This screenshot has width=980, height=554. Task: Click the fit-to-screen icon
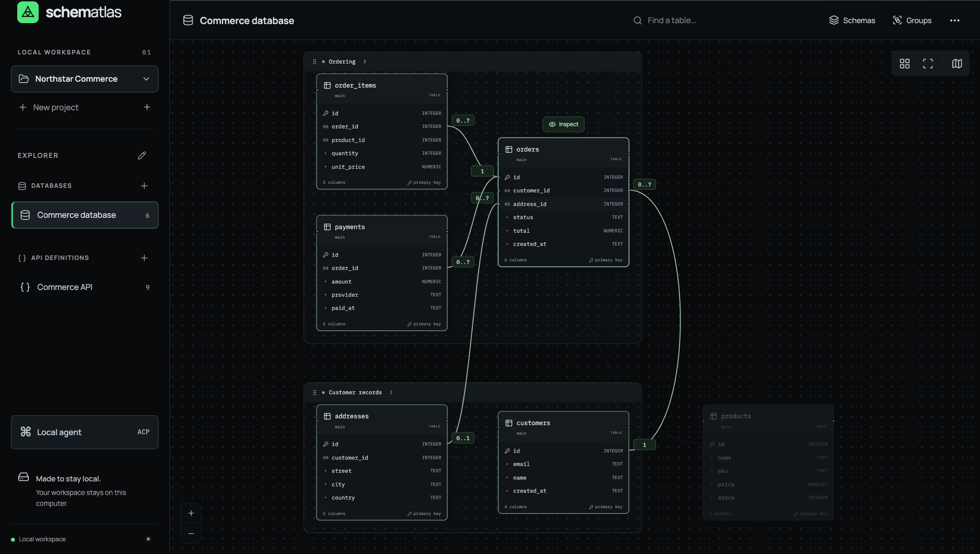pyautogui.click(x=928, y=64)
